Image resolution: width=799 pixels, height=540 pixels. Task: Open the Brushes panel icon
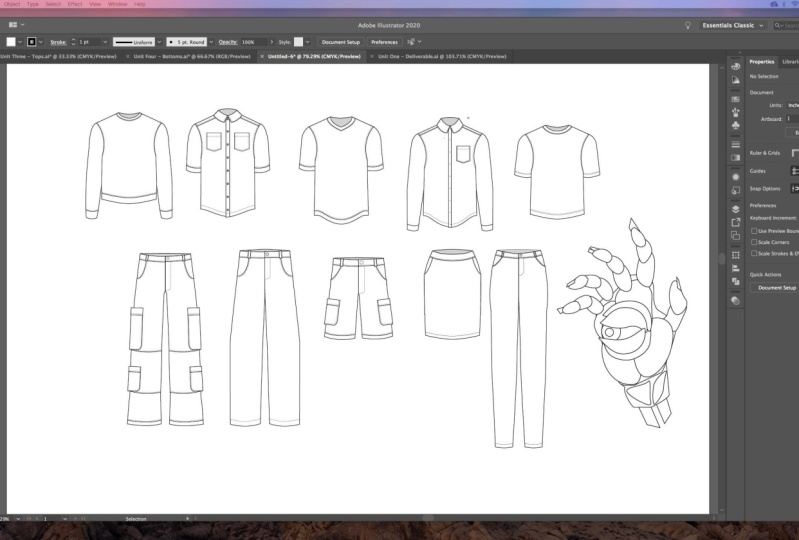click(735, 112)
